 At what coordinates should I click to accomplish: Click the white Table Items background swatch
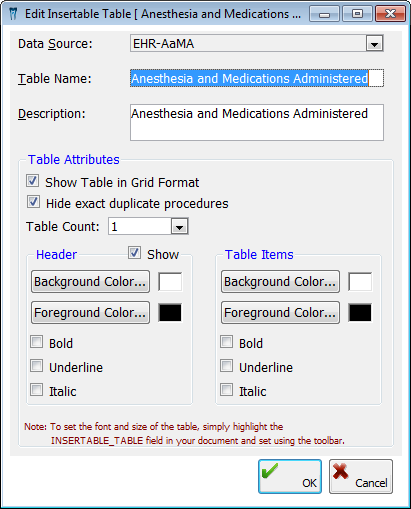[x=360, y=282]
